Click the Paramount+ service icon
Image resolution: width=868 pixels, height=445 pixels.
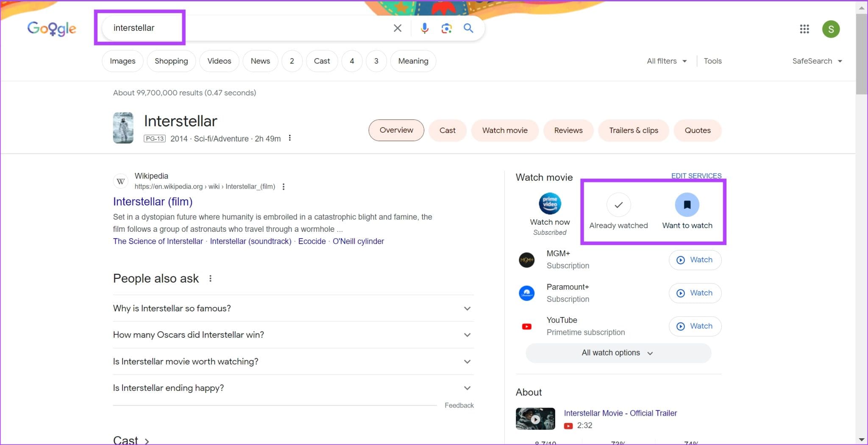pos(526,293)
